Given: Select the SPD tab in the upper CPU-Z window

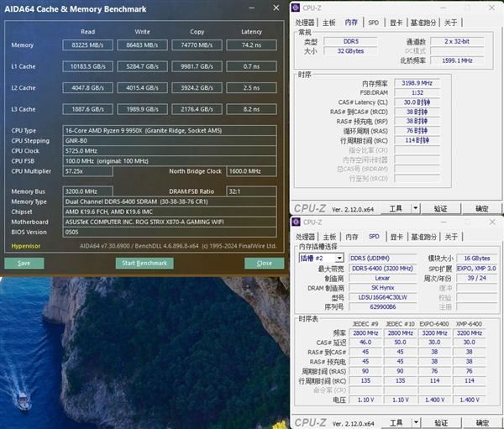Looking at the screenshot, I should pos(373,23).
